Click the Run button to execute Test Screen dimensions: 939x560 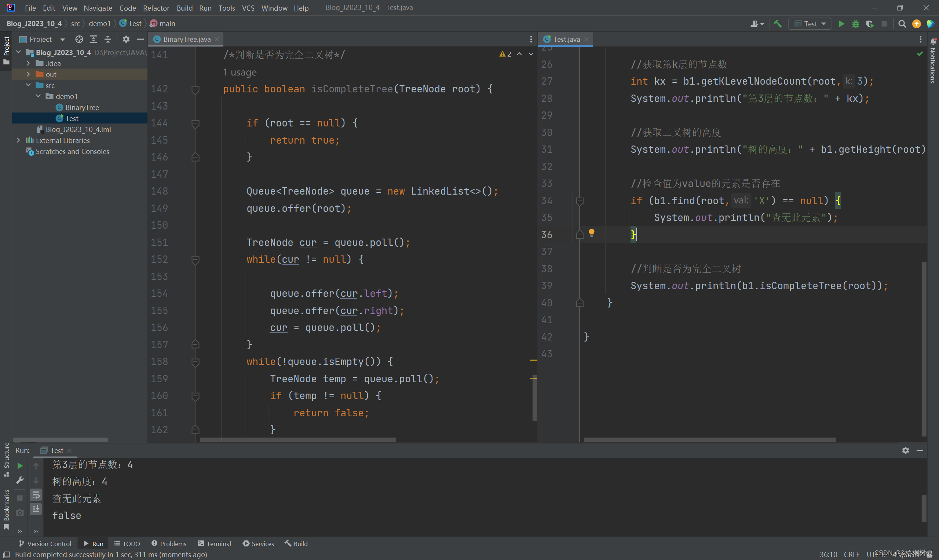[841, 23]
